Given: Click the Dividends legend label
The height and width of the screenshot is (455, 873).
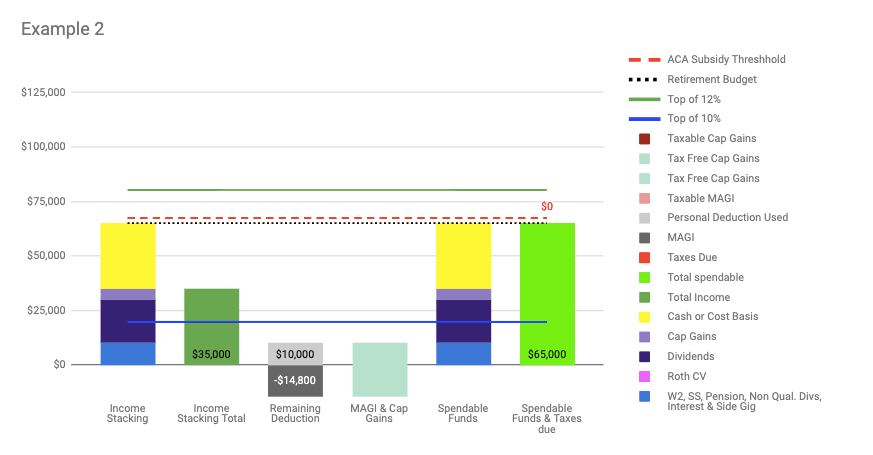Looking at the screenshot, I should coord(690,356).
